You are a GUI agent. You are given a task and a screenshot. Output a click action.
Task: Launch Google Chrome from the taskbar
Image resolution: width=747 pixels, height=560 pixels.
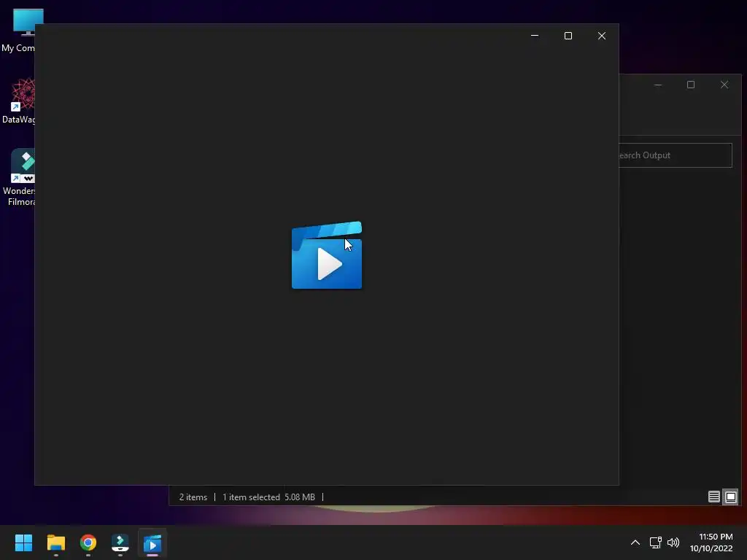(x=88, y=542)
